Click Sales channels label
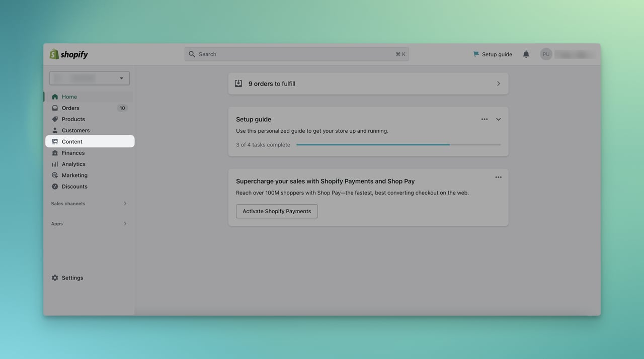 pyautogui.click(x=68, y=204)
